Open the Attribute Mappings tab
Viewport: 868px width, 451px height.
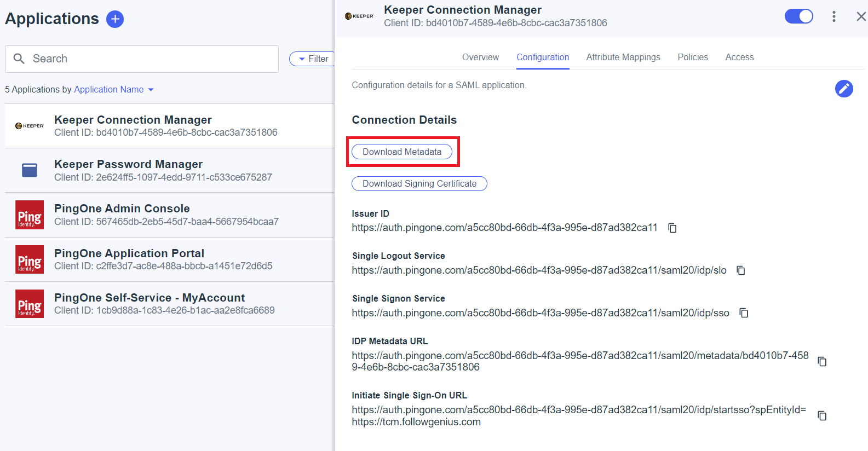tap(623, 57)
